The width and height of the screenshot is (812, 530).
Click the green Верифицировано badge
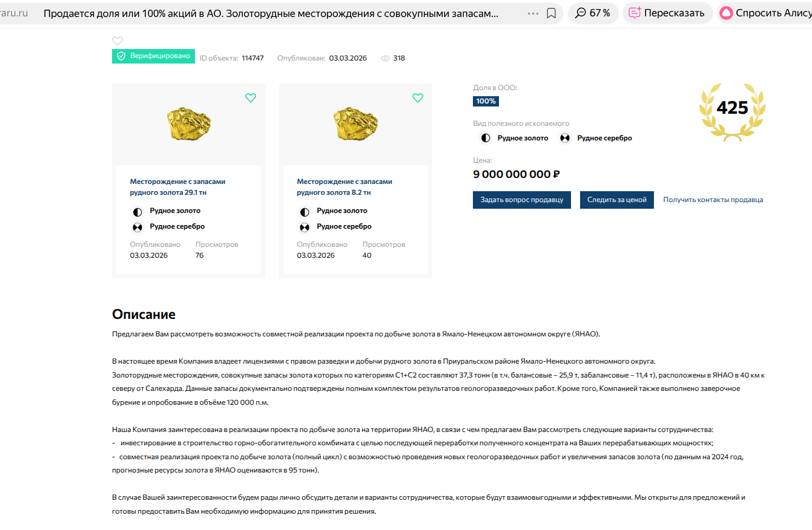click(x=153, y=56)
